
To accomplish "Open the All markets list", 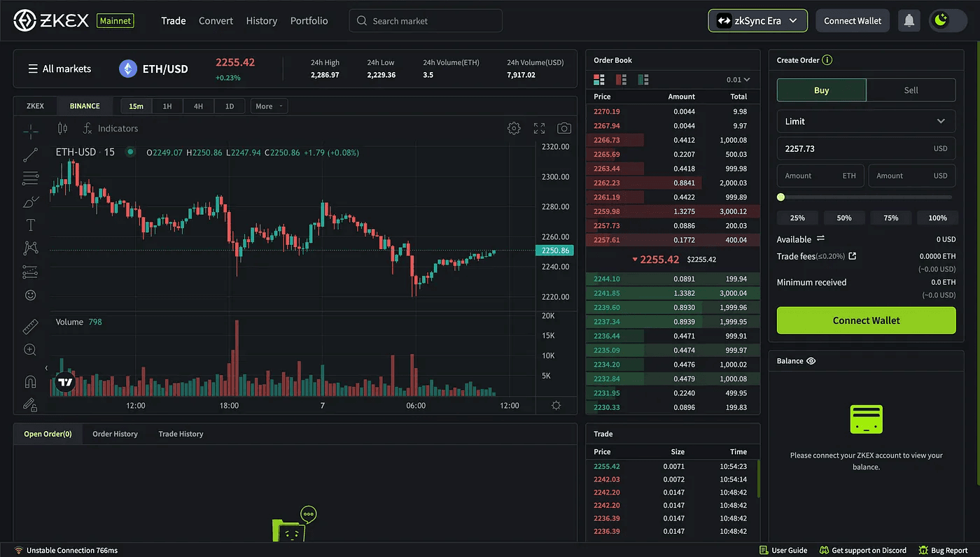I will tap(59, 69).
